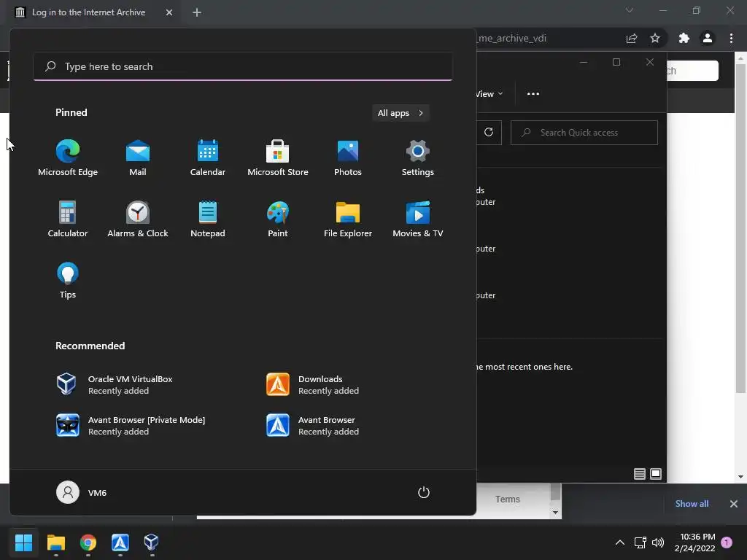
Task: Launch the Photos app
Action: pos(348,158)
